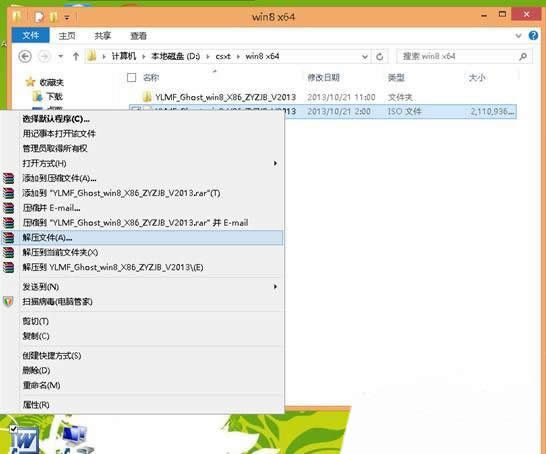
Task: Open the help question mark icon
Action: pos(533,36)
